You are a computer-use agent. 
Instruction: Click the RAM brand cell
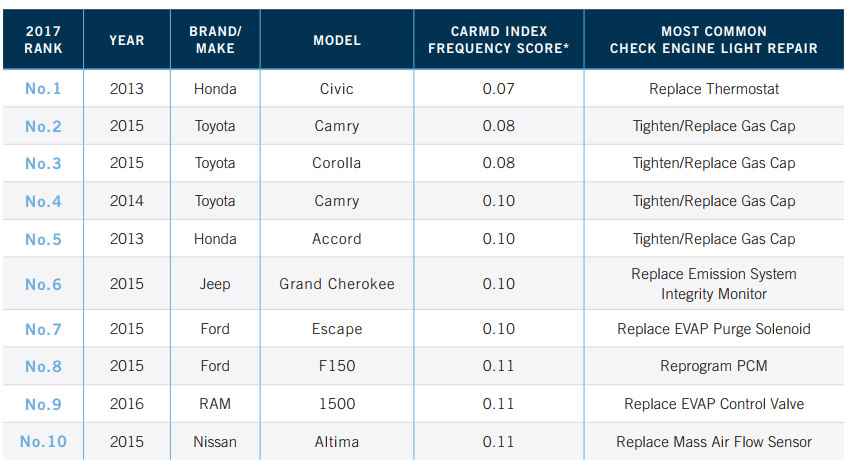(215, 404)
